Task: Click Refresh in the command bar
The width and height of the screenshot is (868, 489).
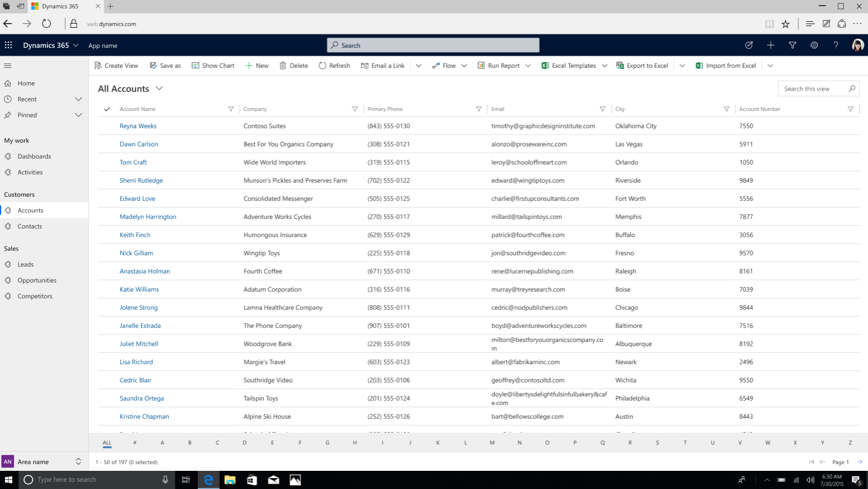Action: [x=334, y=65]
